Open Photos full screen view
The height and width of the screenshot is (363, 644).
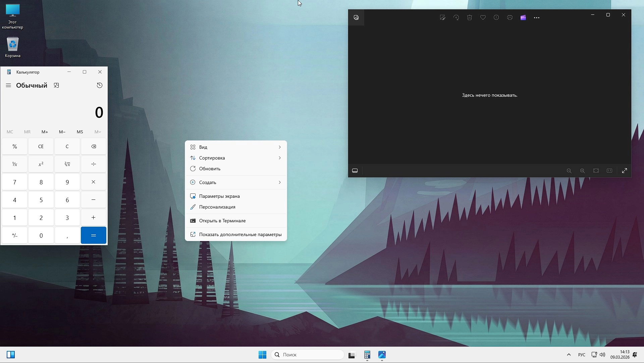(x=624, y=171)
